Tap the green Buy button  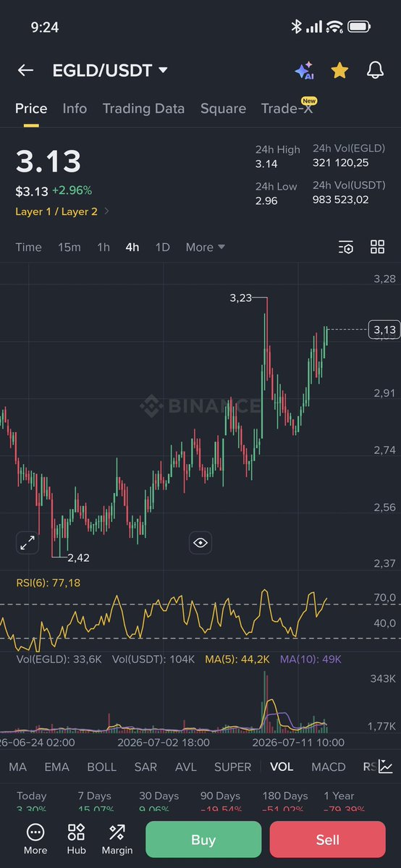pyautogui.click(x=203, y=839)
